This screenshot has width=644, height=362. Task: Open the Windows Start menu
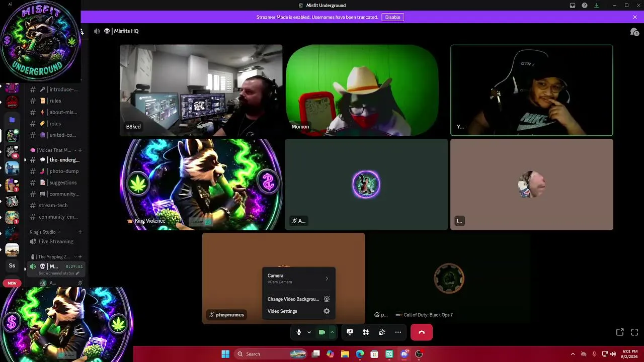pyautogui.click(x=225, y=354)
